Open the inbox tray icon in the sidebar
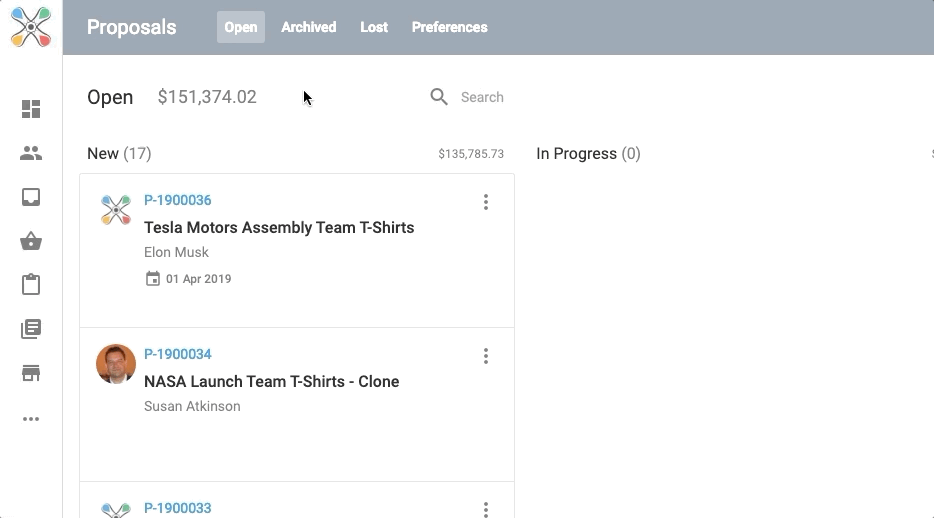Viewport: 934px width, 518px height. coord(31,197)
